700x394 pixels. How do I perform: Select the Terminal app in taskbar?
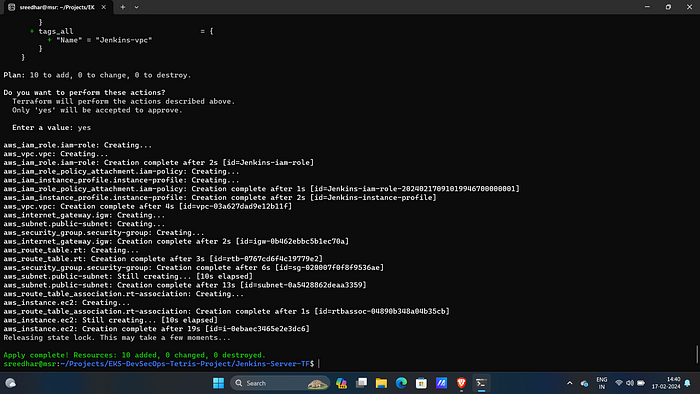click(481, 383)
